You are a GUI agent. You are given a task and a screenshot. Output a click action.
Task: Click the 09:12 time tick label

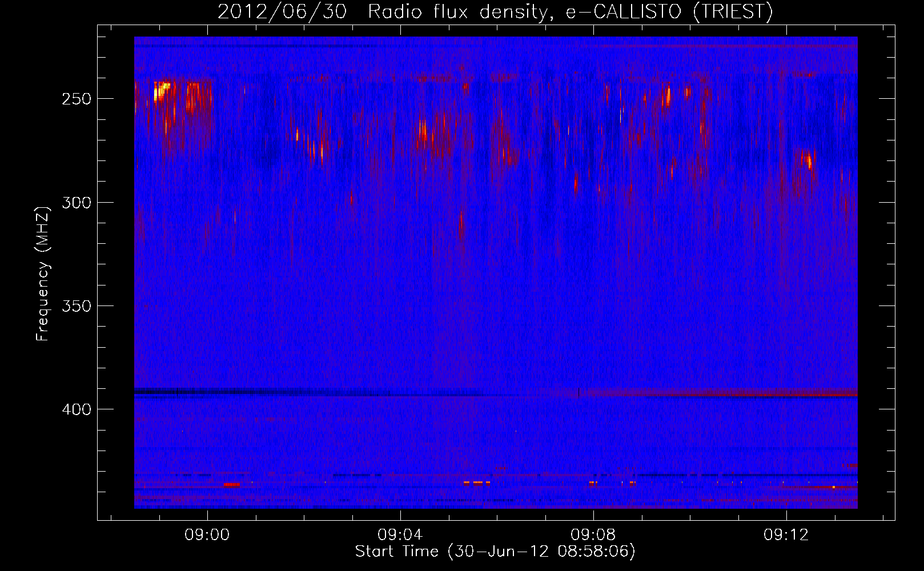tap(786, 535)
